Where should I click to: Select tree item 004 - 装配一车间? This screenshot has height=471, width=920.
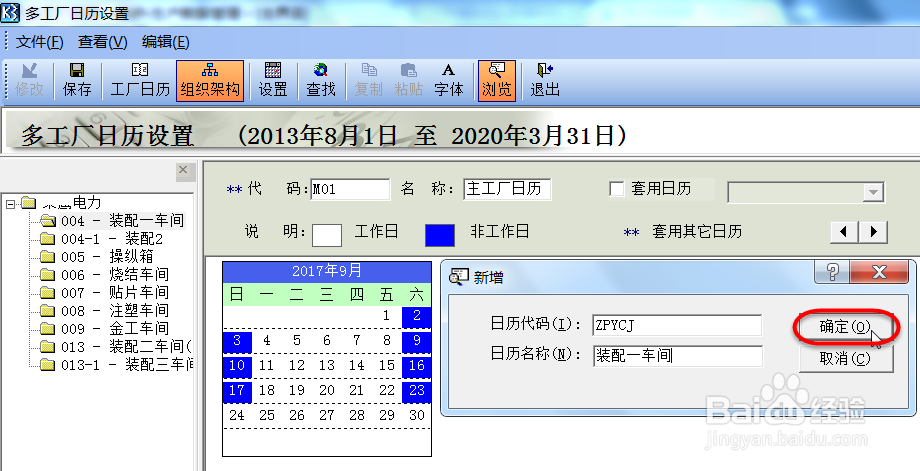click(123, 221)
